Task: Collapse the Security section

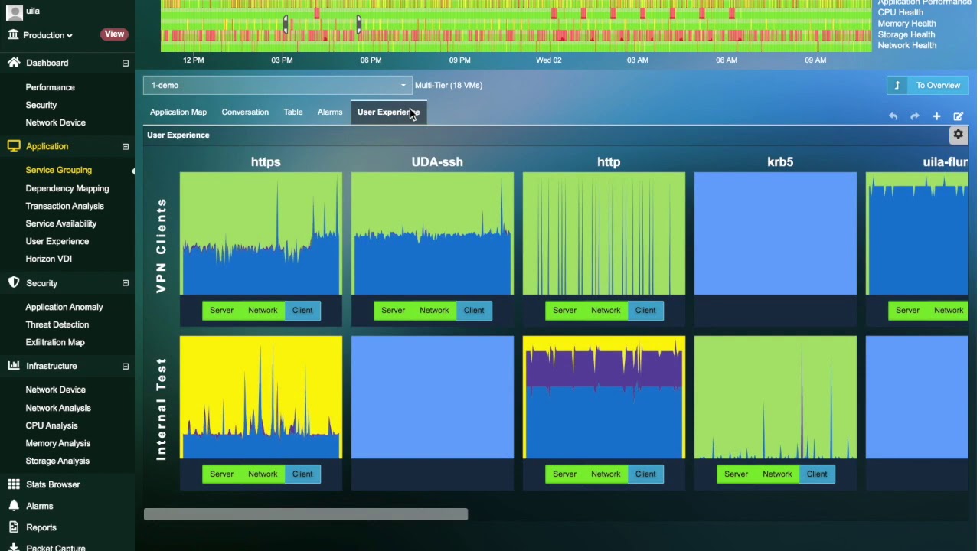Action: [126, 283]
